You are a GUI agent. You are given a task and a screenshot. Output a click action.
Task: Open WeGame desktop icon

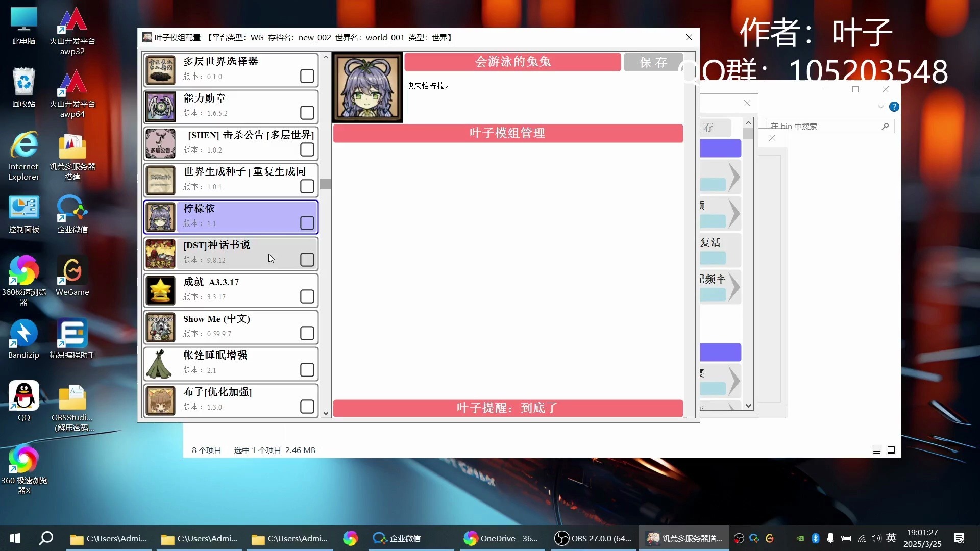coord(72,277)
